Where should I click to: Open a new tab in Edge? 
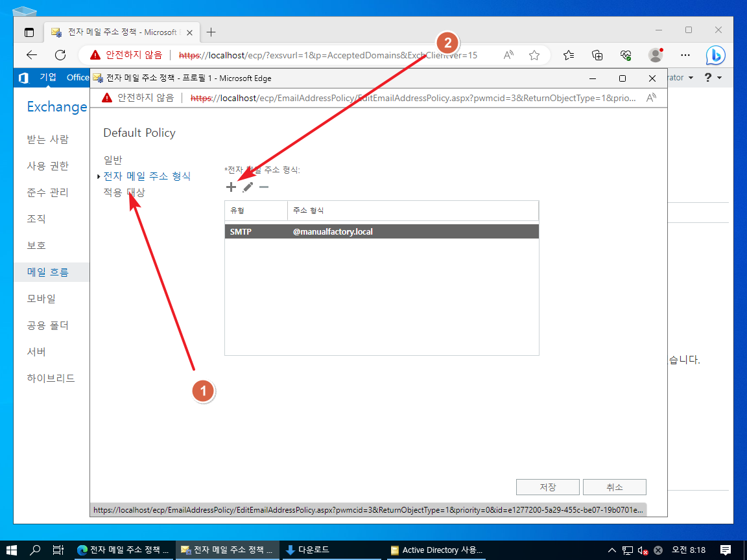[211, 32]
